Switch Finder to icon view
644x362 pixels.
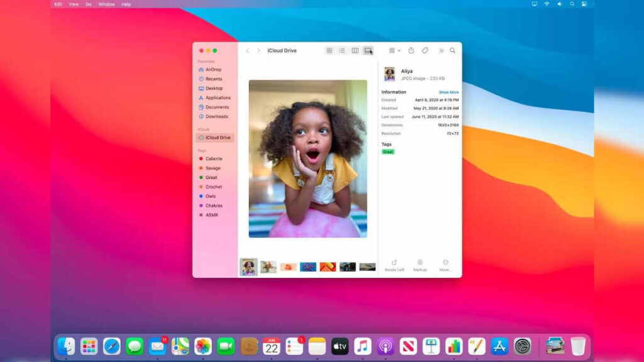330,50
